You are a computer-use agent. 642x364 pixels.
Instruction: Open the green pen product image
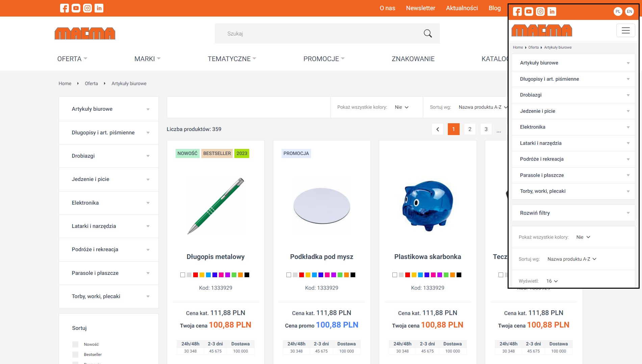(215, 206)
